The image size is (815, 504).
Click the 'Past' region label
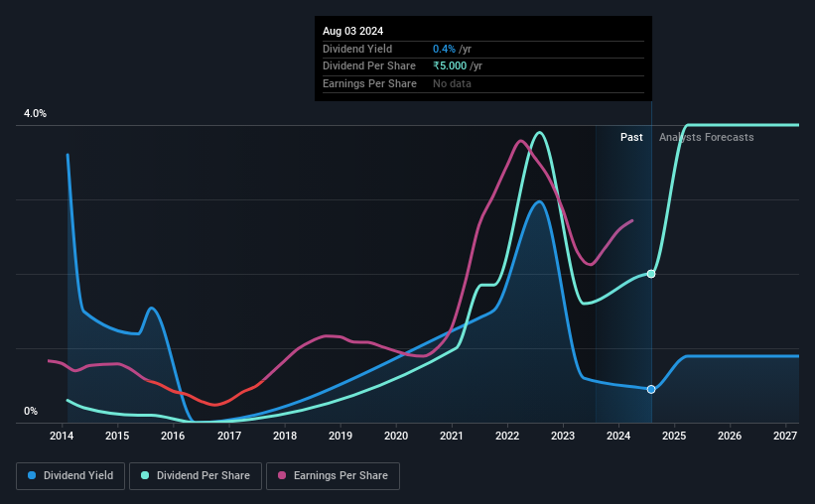(631, 137)
